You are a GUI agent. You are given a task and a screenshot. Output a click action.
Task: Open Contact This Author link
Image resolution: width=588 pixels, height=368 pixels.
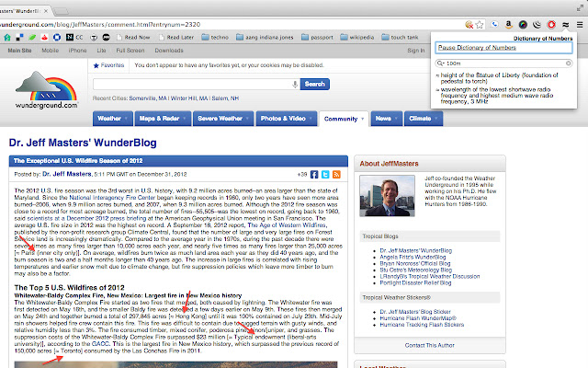(x=430, y=345)
